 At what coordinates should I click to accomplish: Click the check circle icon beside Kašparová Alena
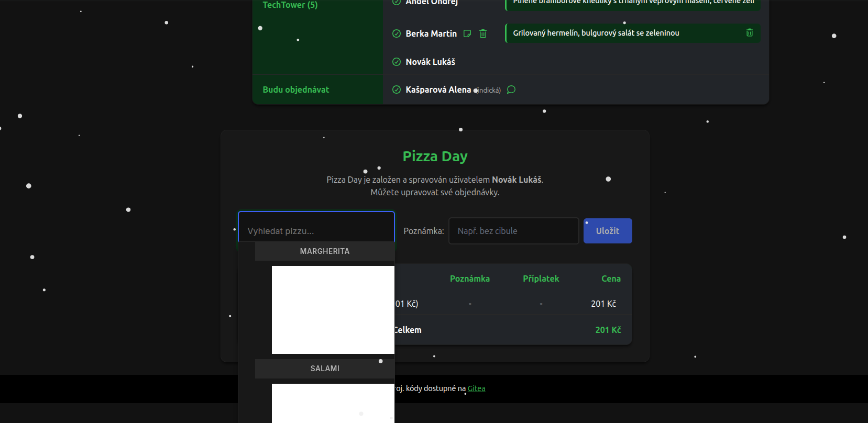pyautogui.click(x=397, y=90)
